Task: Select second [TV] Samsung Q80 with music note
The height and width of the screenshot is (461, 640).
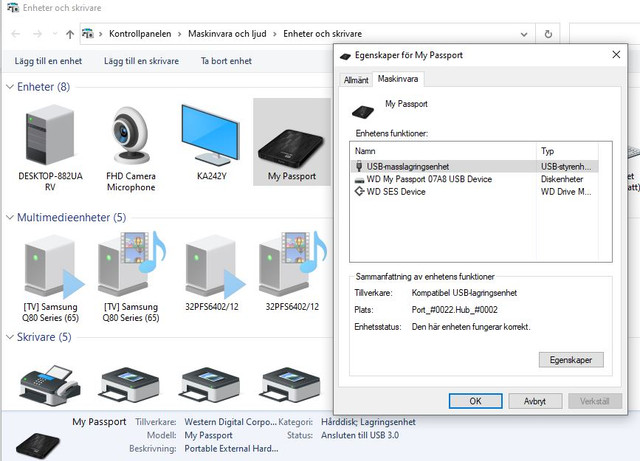Action: pyautogui.click(x=131, y=264)
